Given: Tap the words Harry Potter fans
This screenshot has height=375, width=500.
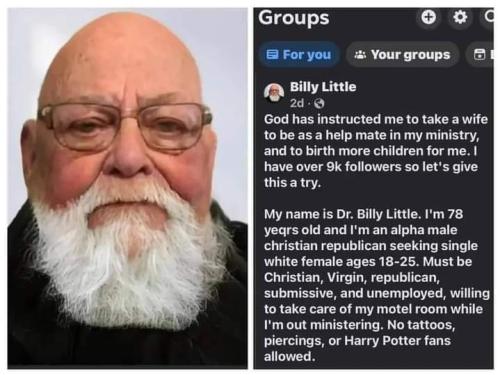Looking at the screenshot, I should [397, 341].
